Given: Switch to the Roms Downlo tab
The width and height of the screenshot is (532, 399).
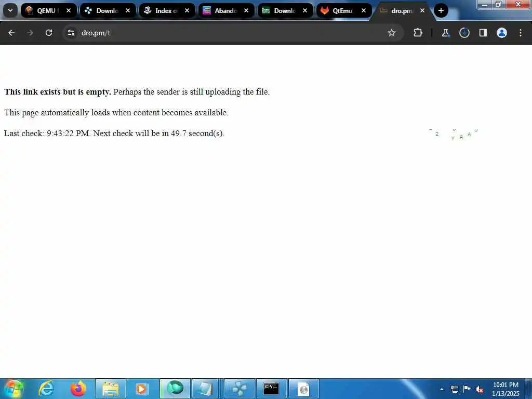Looking at the screenshot, I should tap(285, 10).
